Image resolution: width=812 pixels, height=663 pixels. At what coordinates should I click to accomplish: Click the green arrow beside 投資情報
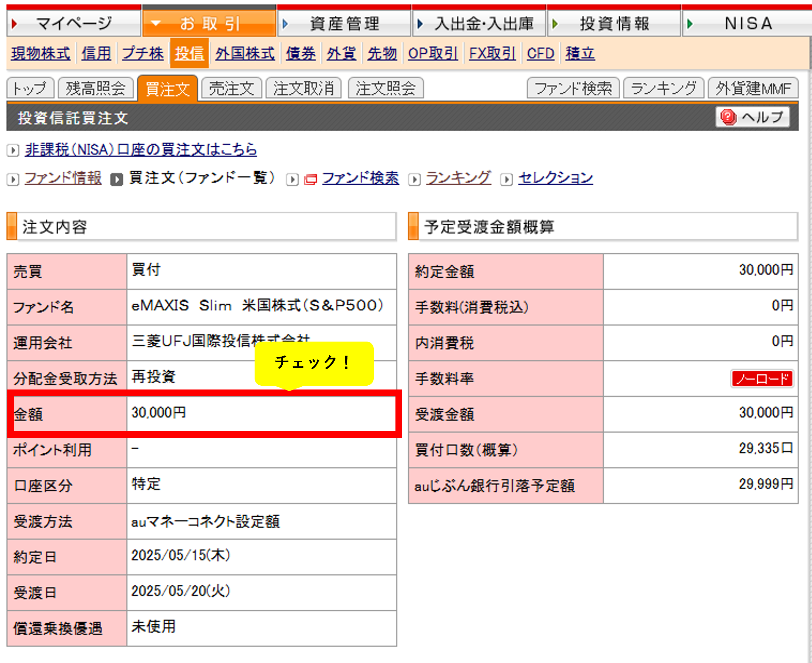[555, 24]
